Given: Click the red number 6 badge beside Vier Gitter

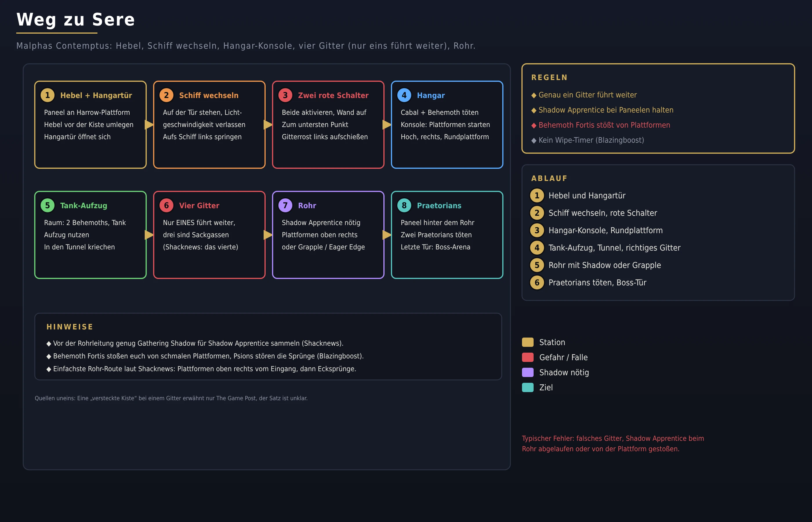Looking at the screenshot, I should click(166, 205).
